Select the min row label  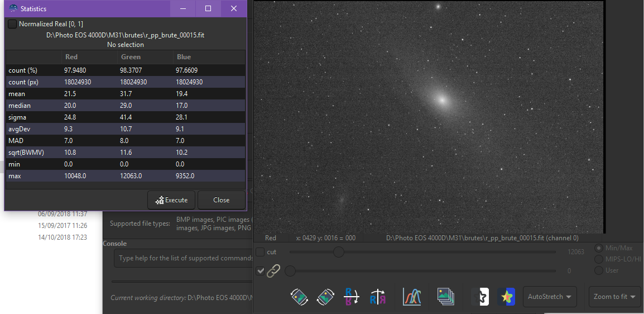(14, 164)
